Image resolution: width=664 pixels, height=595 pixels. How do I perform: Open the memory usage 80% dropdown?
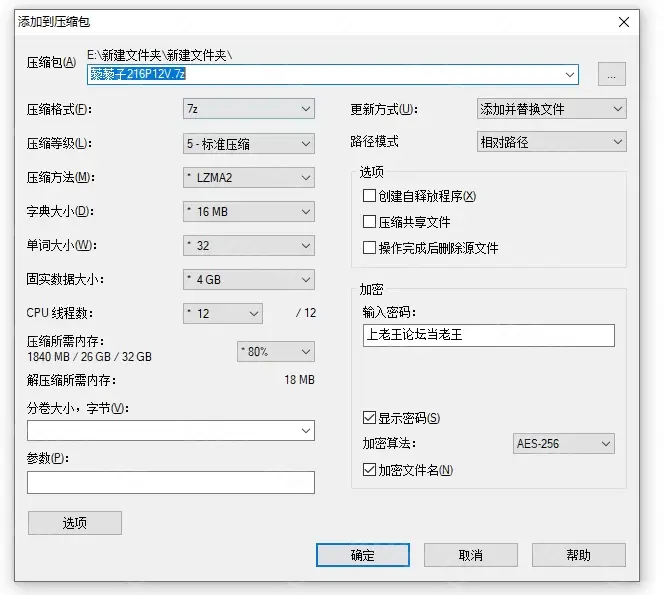tap(276, 351)
